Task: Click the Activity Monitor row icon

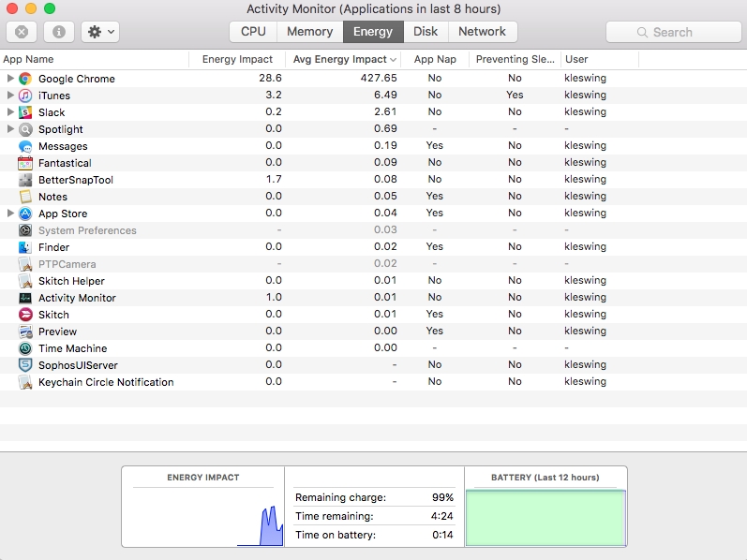Action: point(25,298)
